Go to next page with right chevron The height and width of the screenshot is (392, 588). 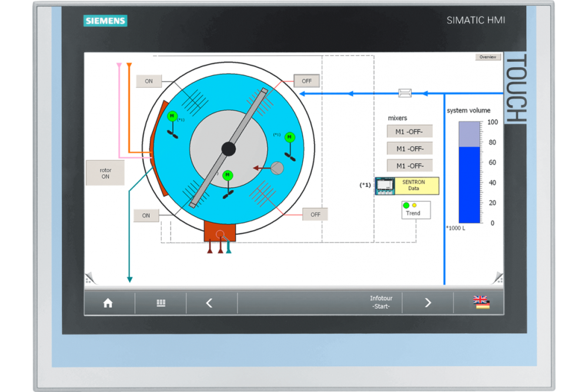pyautogui.click(x=427, y=303)
